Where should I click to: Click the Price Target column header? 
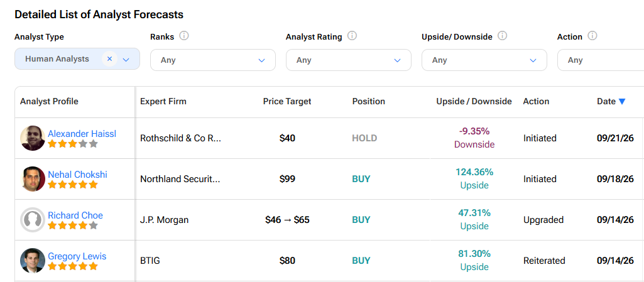click(x=287, y=101)
